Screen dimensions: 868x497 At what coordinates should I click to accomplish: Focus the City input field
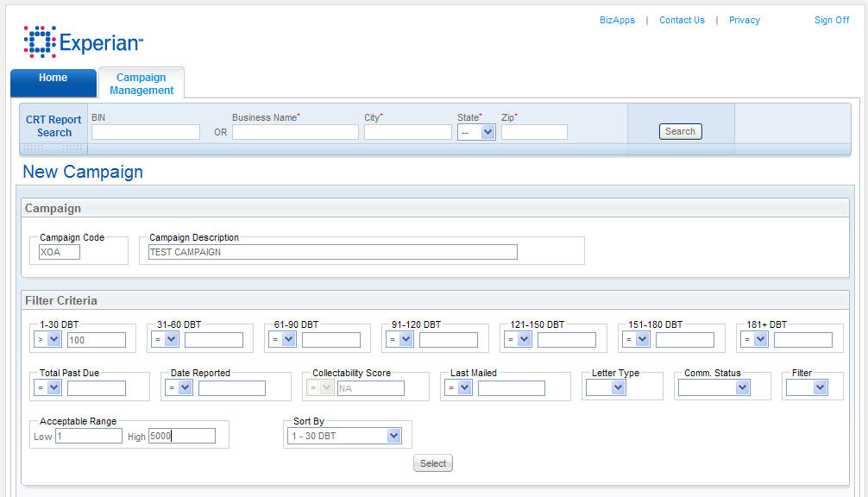(x=408, y=132)
